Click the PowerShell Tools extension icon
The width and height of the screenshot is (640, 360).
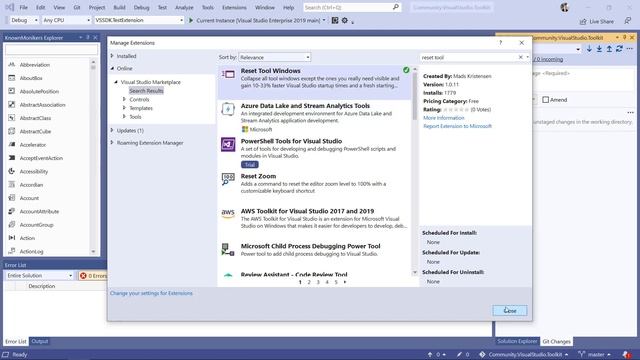[x=228, y=144]
